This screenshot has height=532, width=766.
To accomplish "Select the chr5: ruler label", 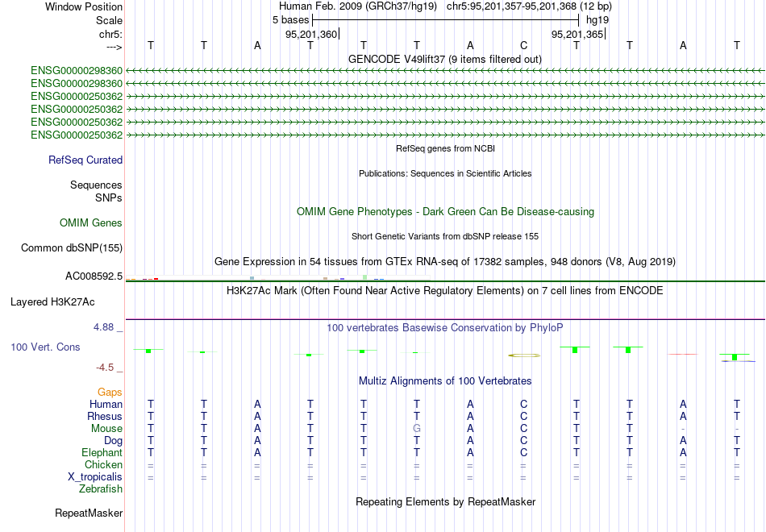I will [110, 34].
